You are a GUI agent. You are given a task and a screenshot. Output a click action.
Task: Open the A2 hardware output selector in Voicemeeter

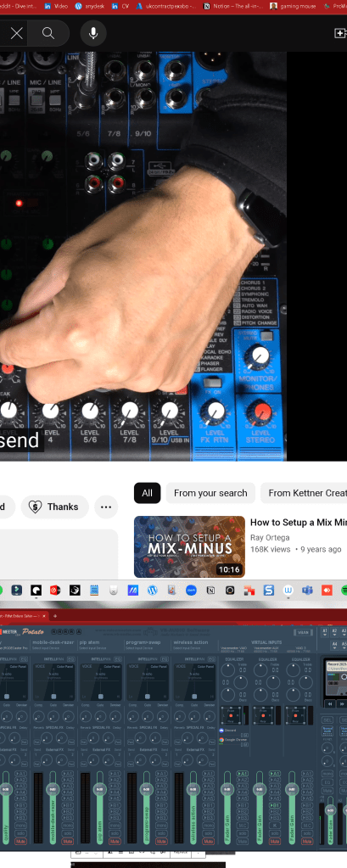point(334,632)
